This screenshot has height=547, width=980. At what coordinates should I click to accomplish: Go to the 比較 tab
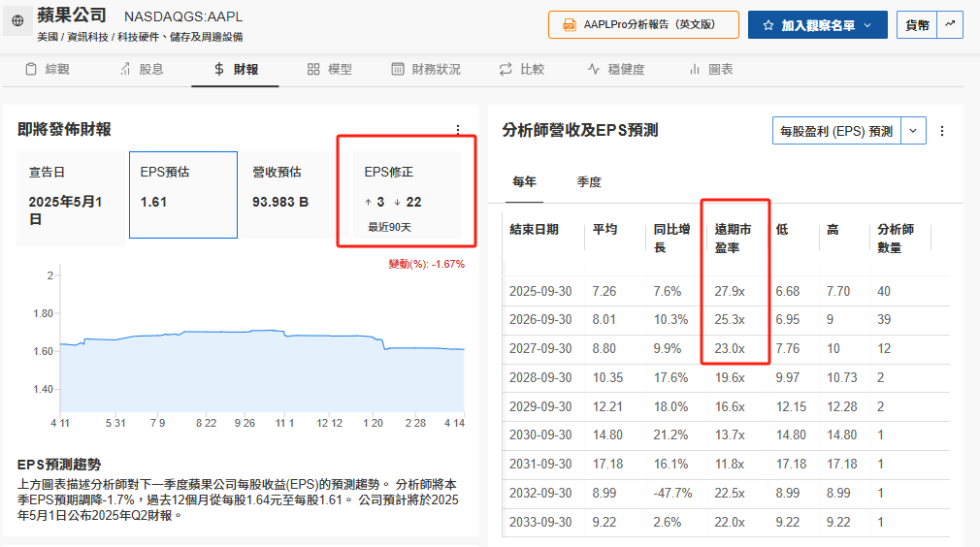[522, 69]
